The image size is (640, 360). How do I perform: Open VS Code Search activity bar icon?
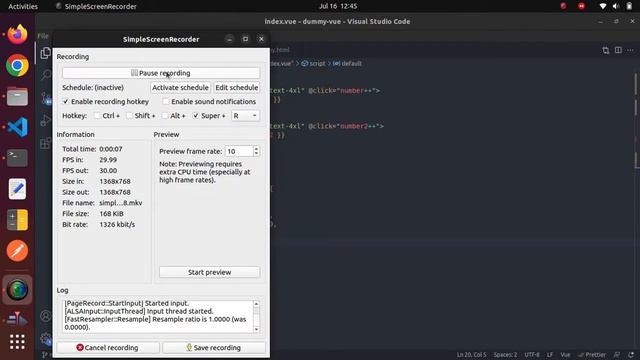pos(45,75)
